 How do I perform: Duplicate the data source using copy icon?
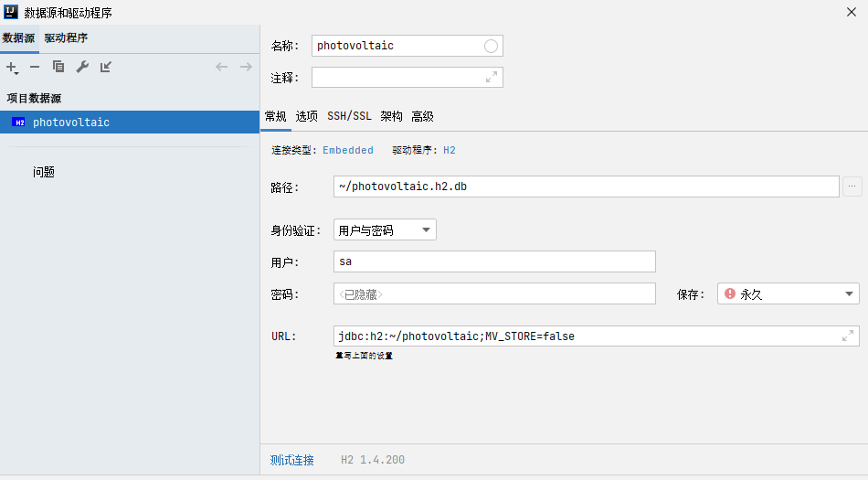point(58,67)
